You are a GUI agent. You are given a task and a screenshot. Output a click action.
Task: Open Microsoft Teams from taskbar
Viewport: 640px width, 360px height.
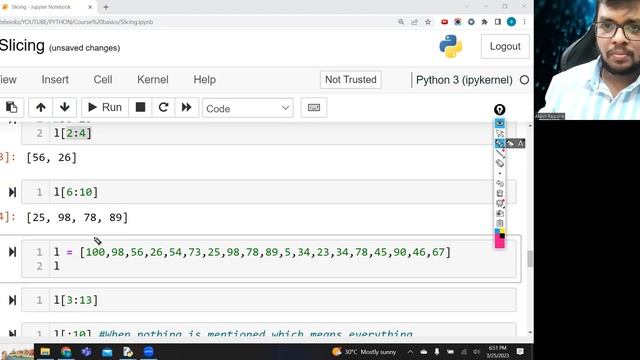[x=87, y=351]
